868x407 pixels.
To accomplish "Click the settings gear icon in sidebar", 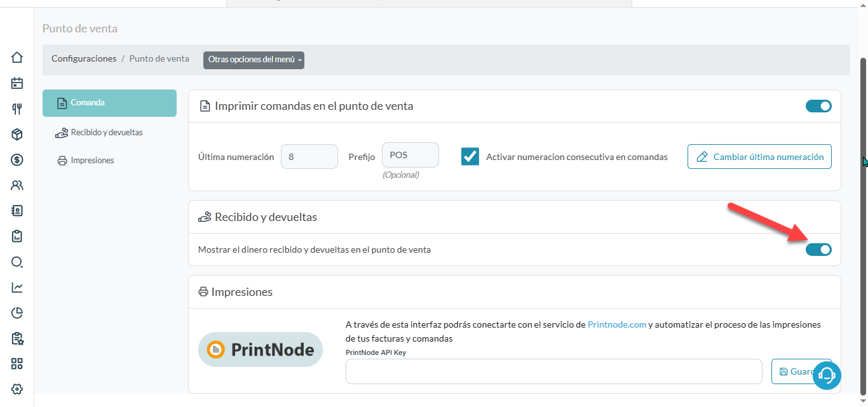I will (x=17, y=389).
